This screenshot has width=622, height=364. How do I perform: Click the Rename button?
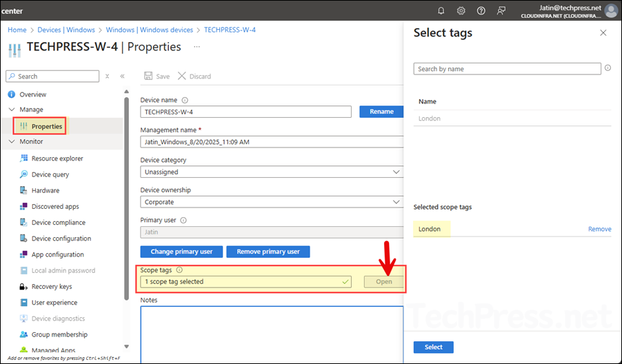click(x=381, y=112)
